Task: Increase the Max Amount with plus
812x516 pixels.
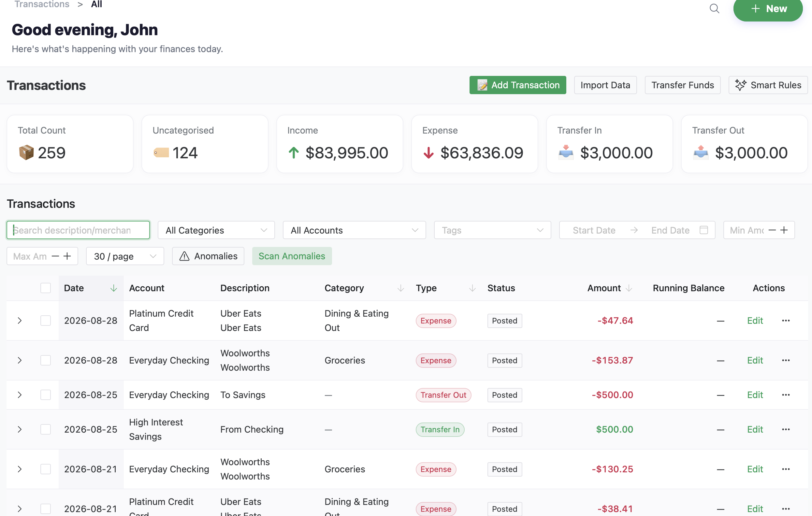Action: click(x=67, y=256)
